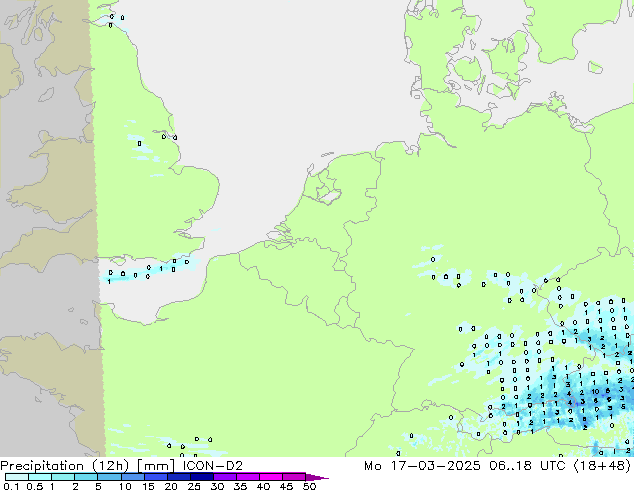The width and height of the screenshot is (634, 490).
Task: Choose the 20–25 mm legend color box
Action: click(x=179, y=477)
